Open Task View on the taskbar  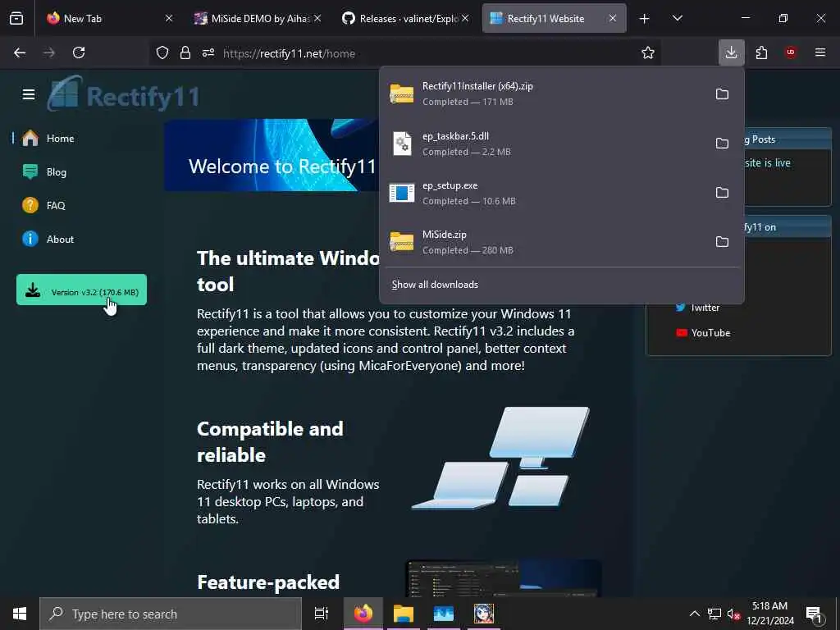click(322, 614)
